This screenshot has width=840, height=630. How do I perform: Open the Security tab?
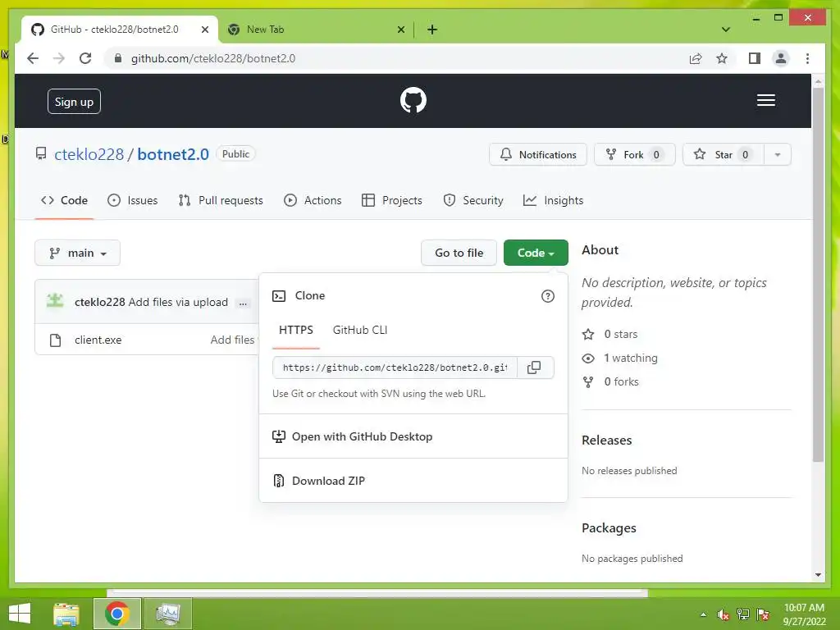click(x=473, y=200)
